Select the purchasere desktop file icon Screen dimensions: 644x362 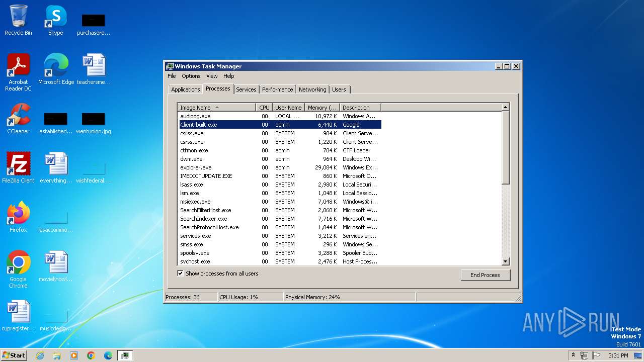[x=94, y=24]
